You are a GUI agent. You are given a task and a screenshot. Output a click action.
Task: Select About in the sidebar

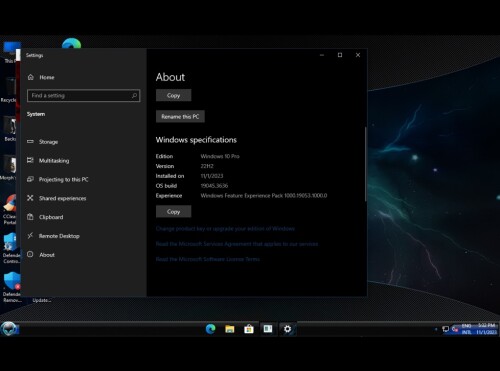click(x=41, y=255)
